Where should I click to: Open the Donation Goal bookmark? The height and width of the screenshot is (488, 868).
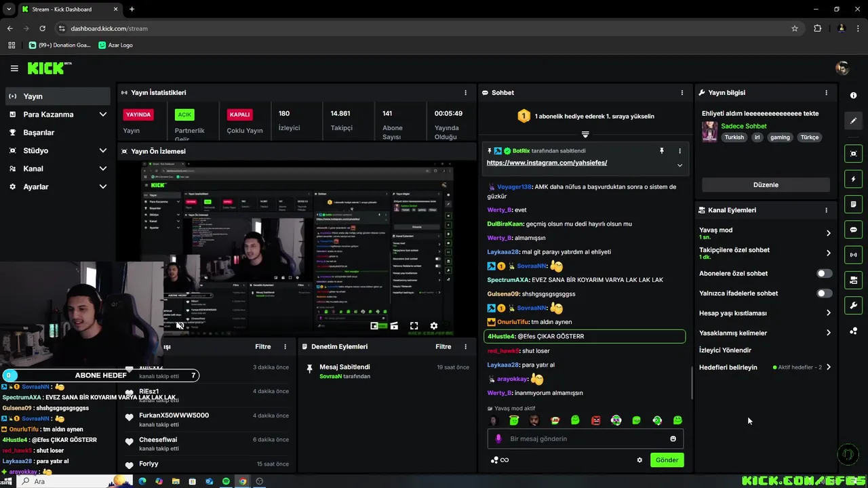[x=60, y=45]
